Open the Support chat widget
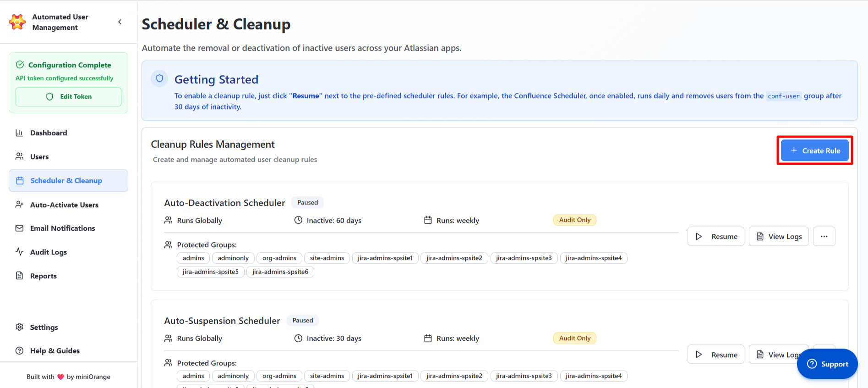The width and height of the screenshot is (868, 388). [x=827, y=364]
